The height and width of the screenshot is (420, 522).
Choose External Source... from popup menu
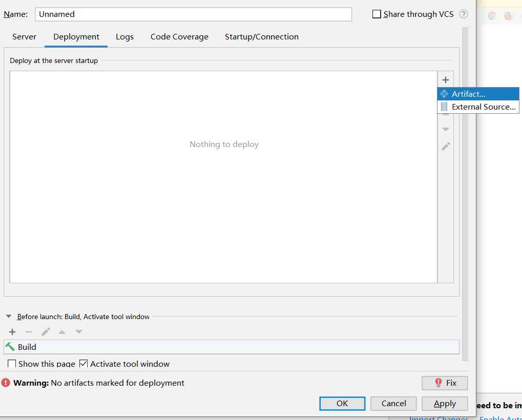[478, 107]
